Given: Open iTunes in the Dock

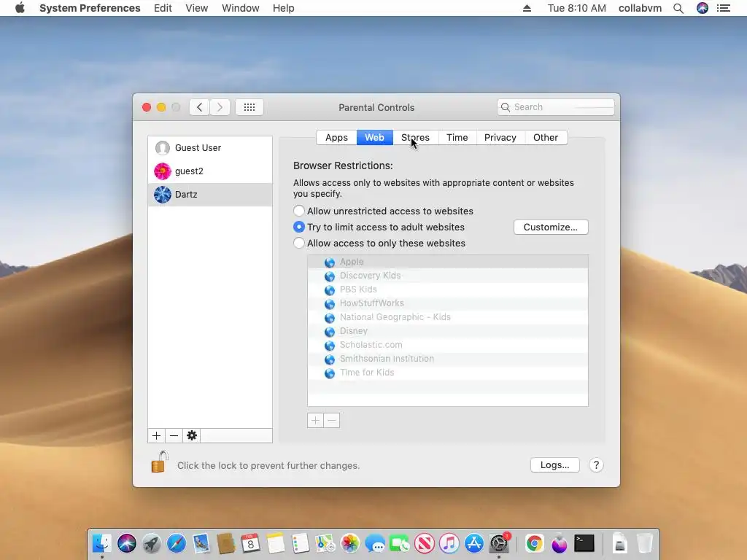Looking at the screenshot, I should pos(449,543).
